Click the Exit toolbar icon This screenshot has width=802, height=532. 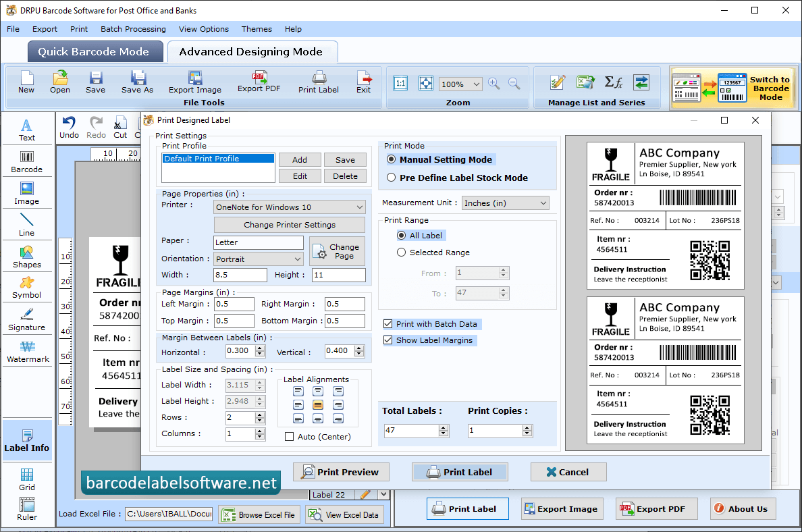point(364,82)
